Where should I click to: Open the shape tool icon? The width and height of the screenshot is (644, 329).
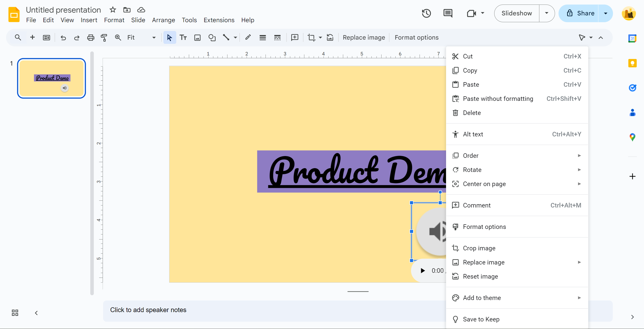point(212,38)
